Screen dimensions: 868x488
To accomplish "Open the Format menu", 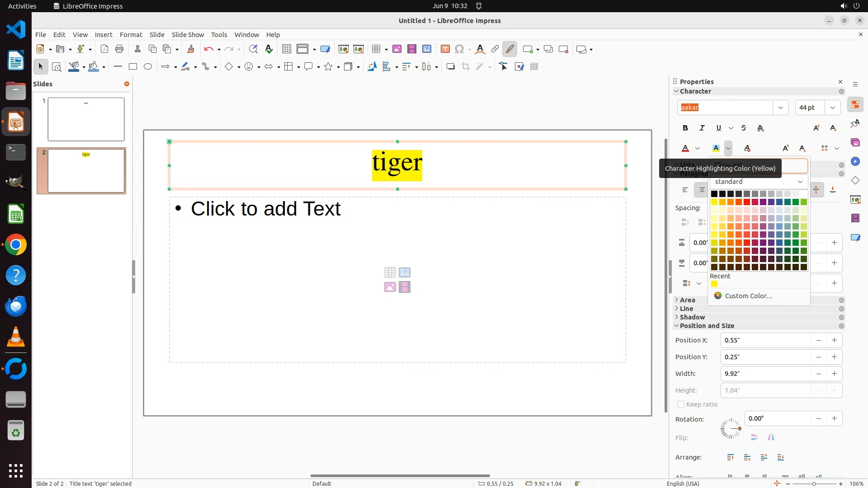I will point(131,35).
